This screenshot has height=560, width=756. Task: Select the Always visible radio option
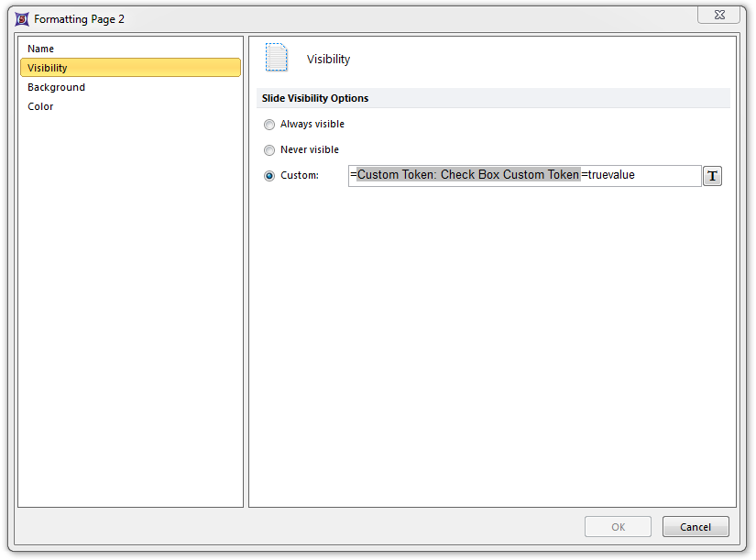coord(269,125)
